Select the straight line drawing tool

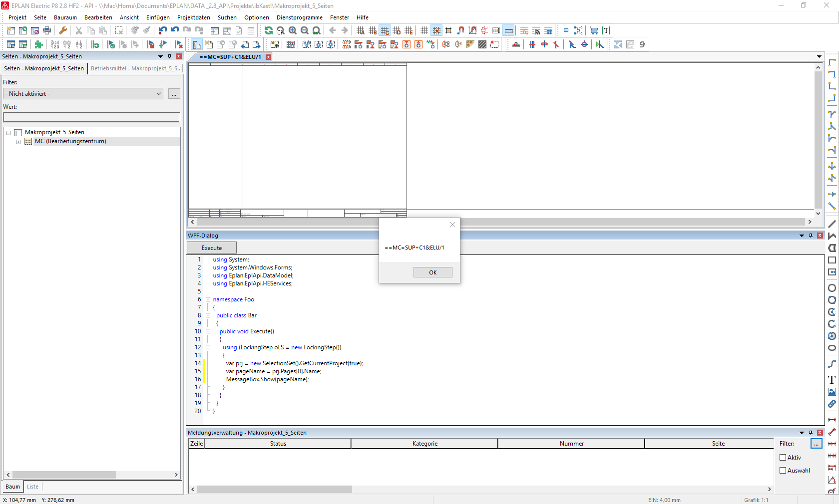[832, 224]
